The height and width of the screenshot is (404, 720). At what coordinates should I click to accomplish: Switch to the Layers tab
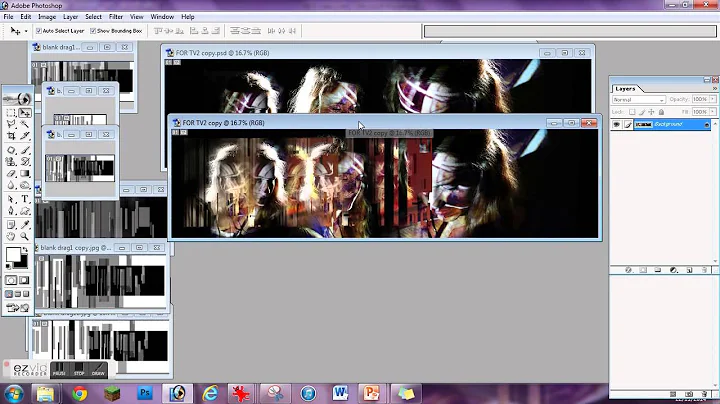[x=625, y=89]
